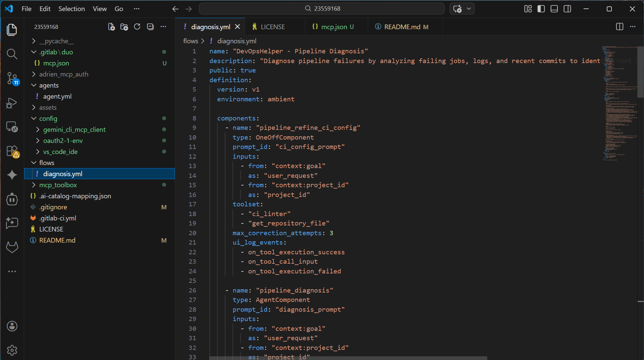
Task: Refresh the explorer file tree
Action: tap(137, 27)
